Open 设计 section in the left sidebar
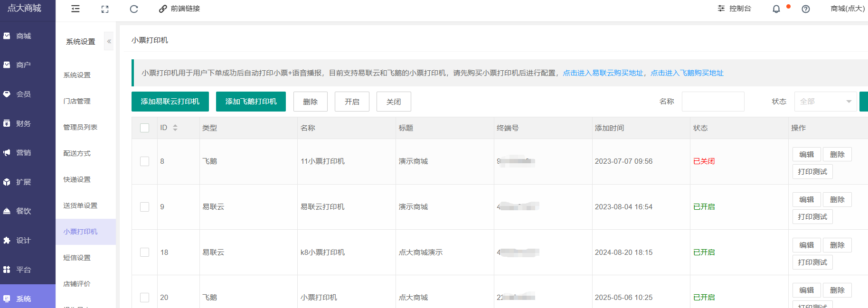868x308 pixels. click(23, 241)
